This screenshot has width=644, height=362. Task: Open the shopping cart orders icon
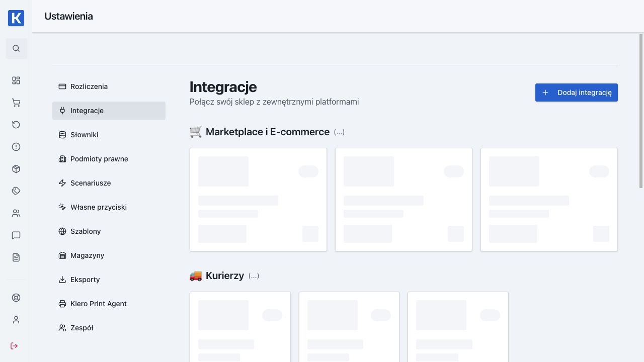16,103
